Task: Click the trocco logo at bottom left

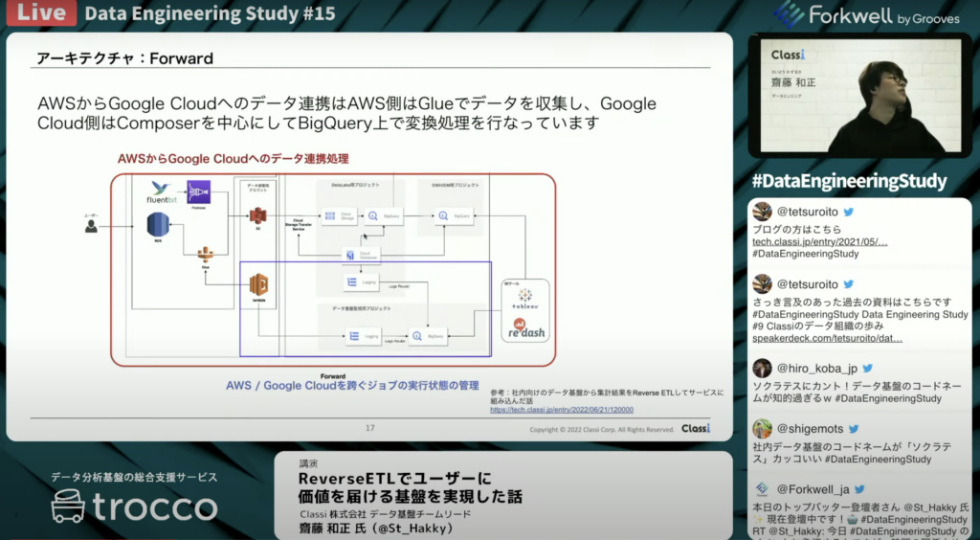Action: tap(134, 506)
